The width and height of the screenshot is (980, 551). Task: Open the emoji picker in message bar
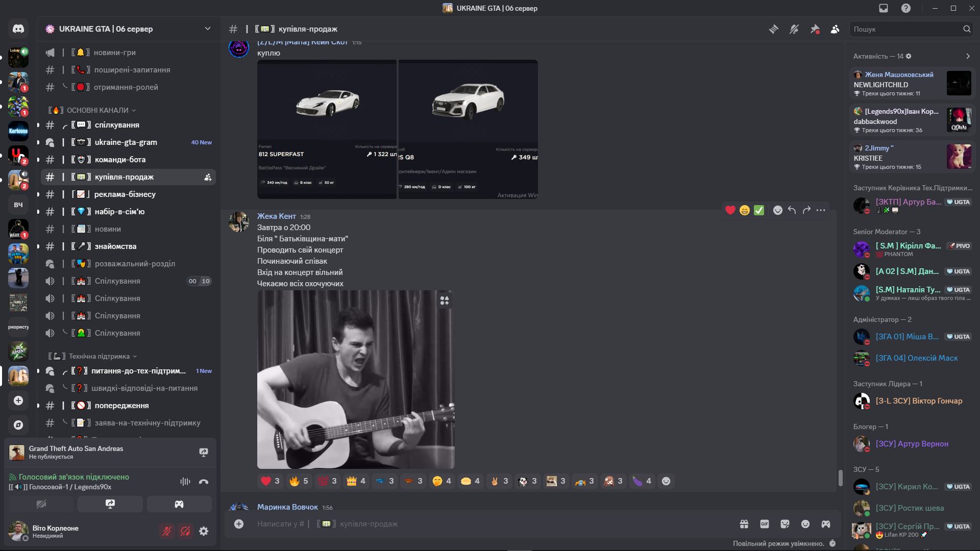(x=805, y=524)
